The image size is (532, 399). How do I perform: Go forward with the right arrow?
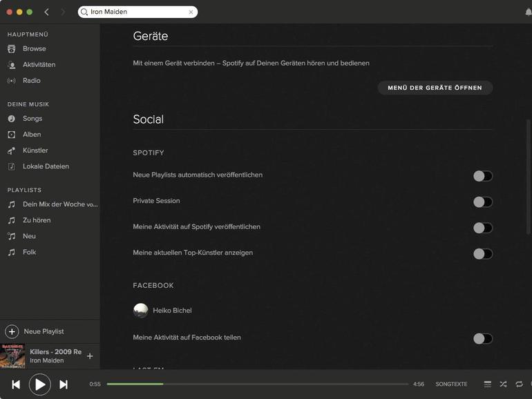(63, 12)
